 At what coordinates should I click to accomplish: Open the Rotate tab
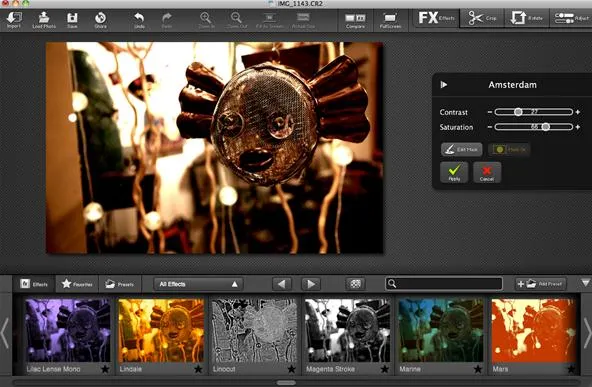[x=526, y=18]
